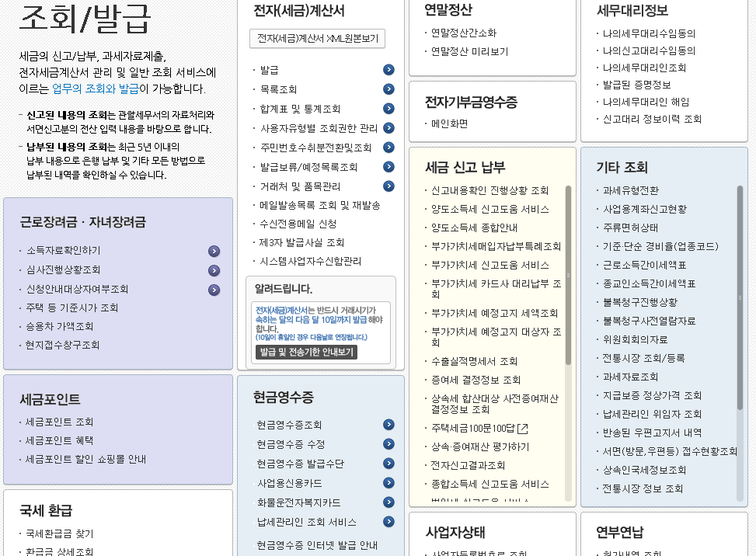Follow the 업무의 조회와 발급 highlighted link
This screenshot has width=756, height=556.
tap(96, 89)
